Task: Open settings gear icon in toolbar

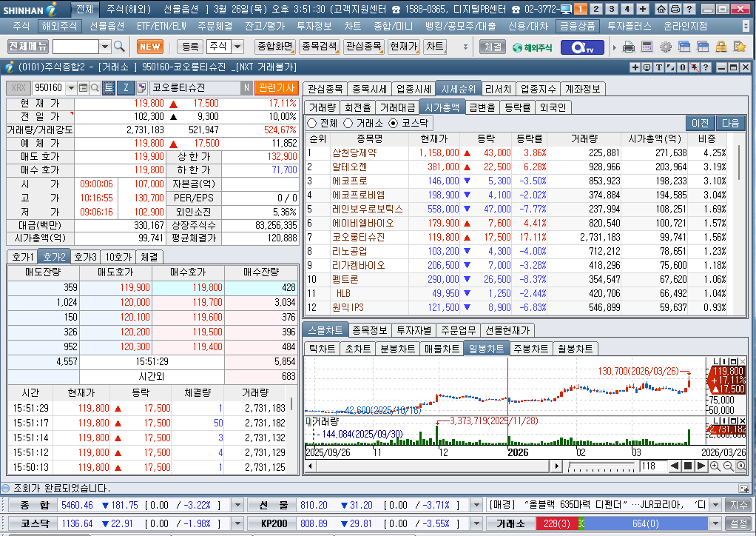Action: (665, 47)
